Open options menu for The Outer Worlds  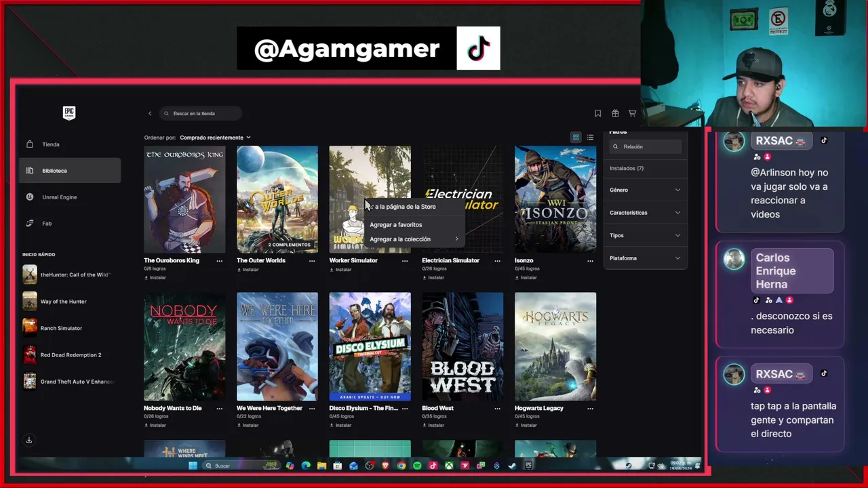[x=312, y=261]
